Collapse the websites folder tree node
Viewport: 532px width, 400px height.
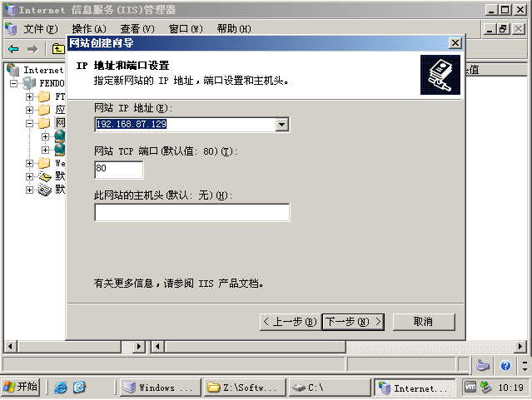29,123
